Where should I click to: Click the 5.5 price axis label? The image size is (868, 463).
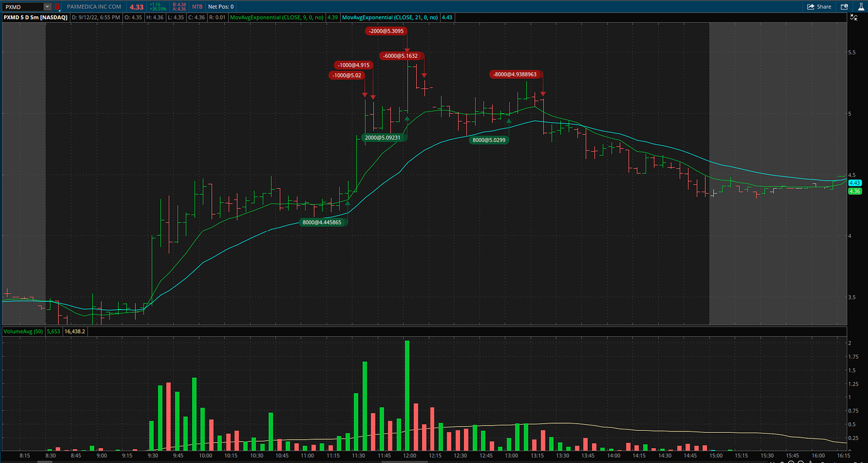click(853, 52)
